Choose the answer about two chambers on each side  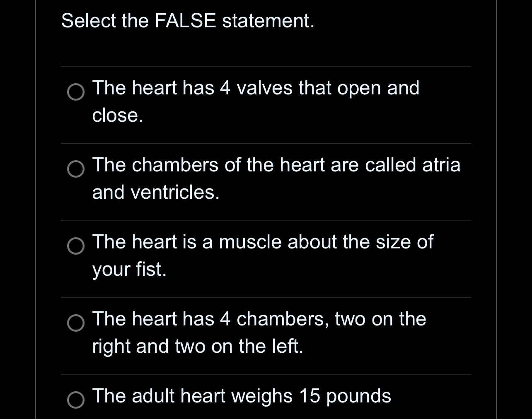click(259, 319)
